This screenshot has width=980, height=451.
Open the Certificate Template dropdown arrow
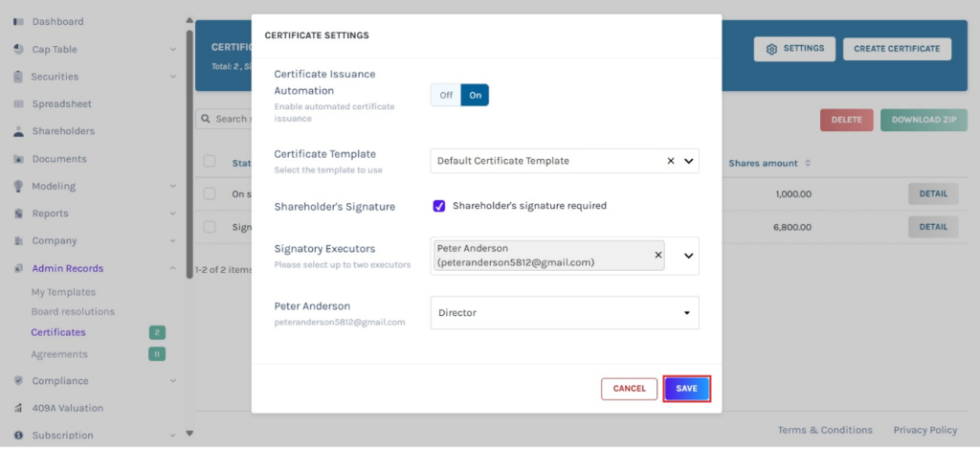pyautogui.click(x=689, y=161)
